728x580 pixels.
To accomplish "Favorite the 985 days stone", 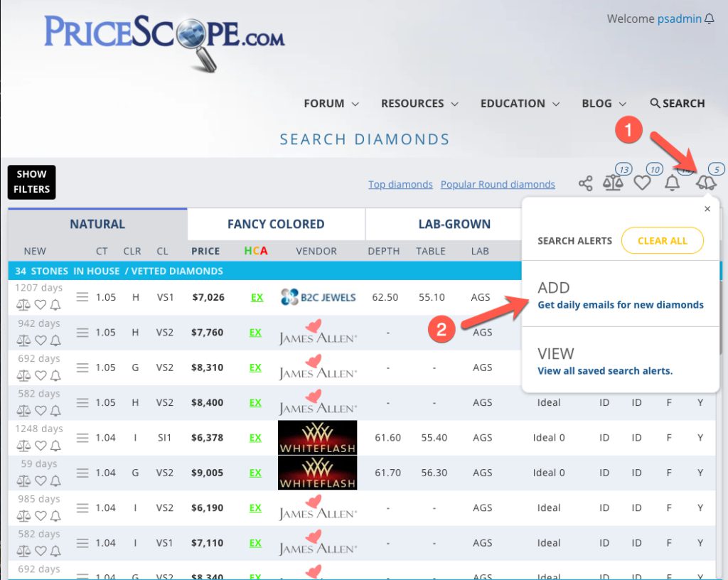I will tap(41, 516).
